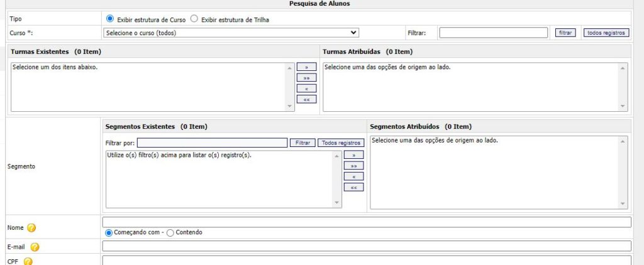Move all segments to Segmentos Atribuídos
The height and width of the screenshot is (265, 644).
click(353, 166)
